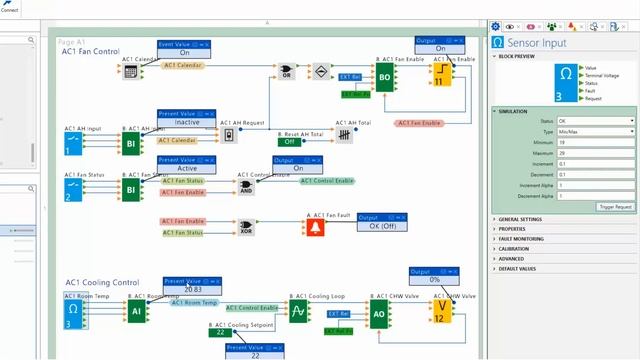Click the Minimum input field
Screen dimensions: 640x360
pos(596,142)
